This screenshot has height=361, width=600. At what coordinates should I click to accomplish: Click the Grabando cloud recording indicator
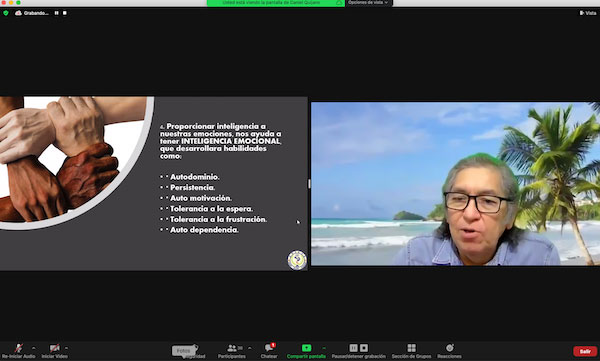[32, 13]
